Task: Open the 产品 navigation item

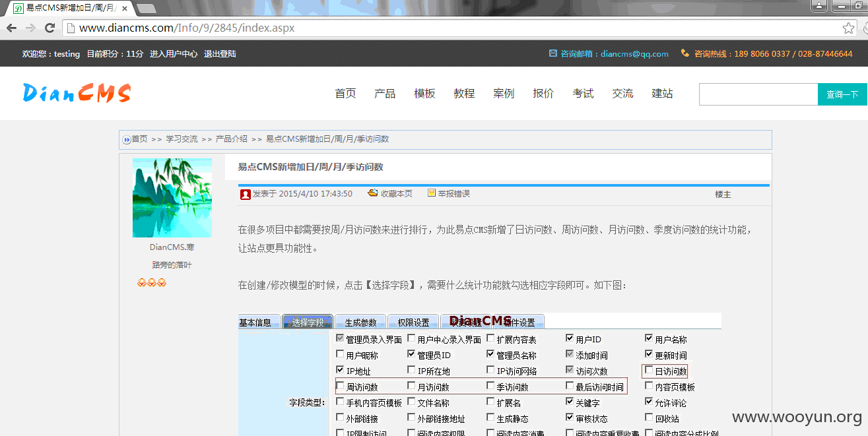Action: point(385,94)
